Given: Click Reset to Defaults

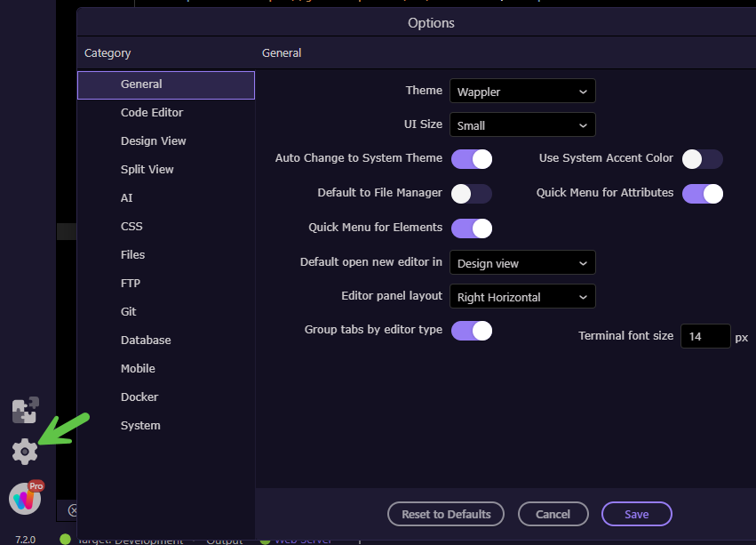Looking at the screenshot, I should click(x=446, y=514).
